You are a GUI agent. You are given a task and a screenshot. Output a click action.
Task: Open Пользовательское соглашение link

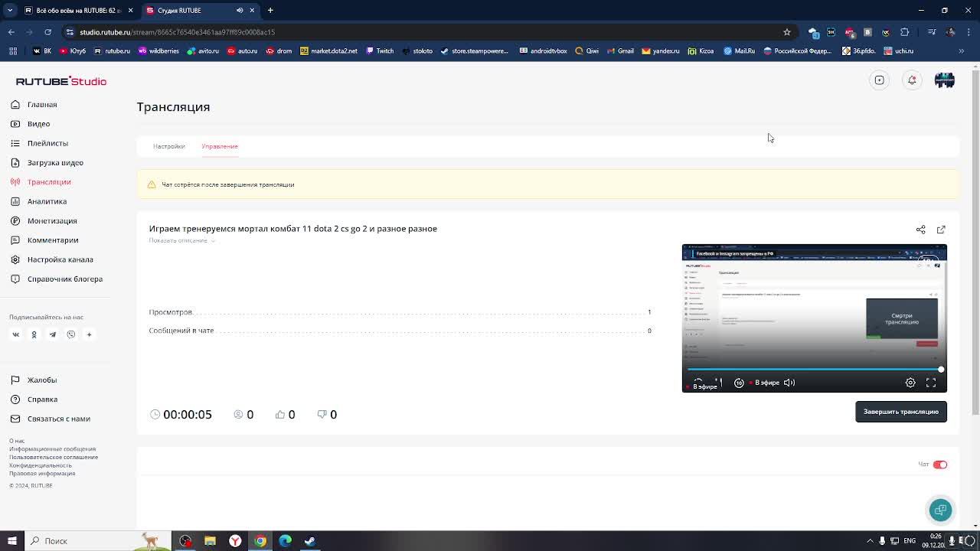tap(54, 457)
